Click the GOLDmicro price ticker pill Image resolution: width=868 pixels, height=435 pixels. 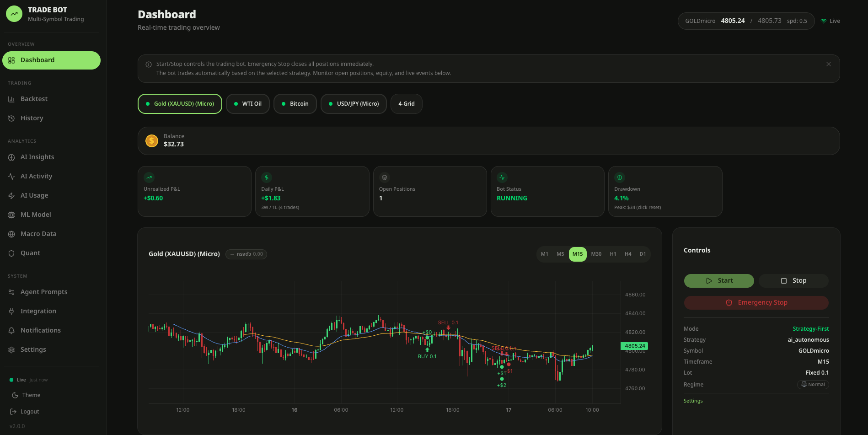point(746,21)
